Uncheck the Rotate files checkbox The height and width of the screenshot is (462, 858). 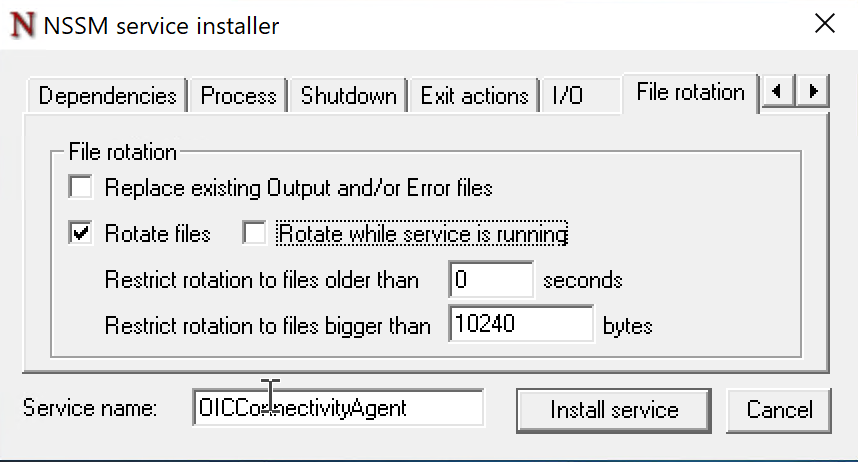(x=80, y=234)
